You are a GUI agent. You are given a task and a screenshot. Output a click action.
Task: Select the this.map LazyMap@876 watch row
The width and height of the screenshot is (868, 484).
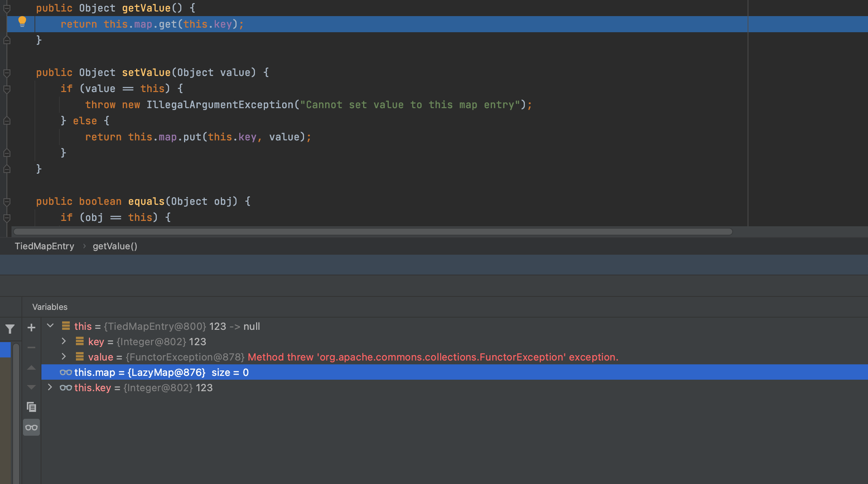coord(454,372)
